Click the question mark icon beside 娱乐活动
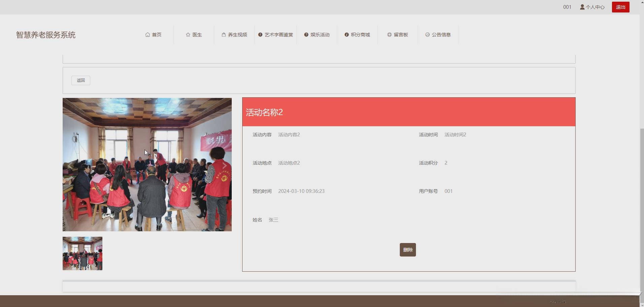644x307 pixels. 306,35
